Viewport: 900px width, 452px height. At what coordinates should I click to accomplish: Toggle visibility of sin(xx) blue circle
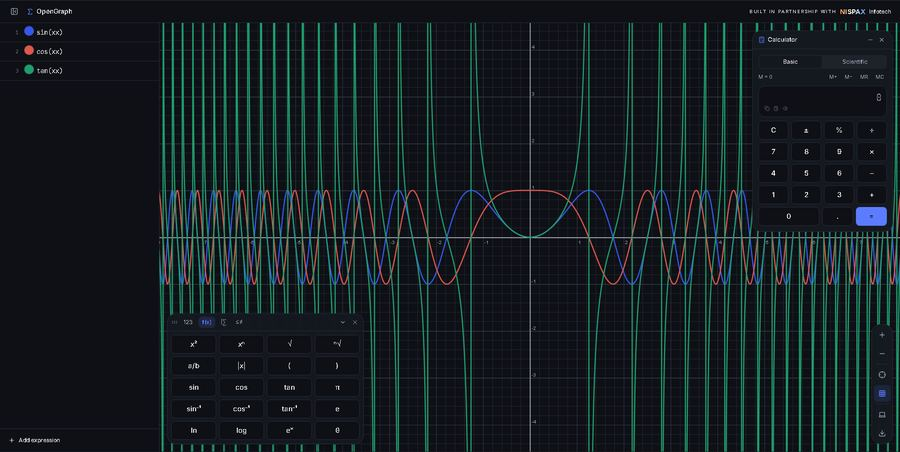click(x=29, y=32)
